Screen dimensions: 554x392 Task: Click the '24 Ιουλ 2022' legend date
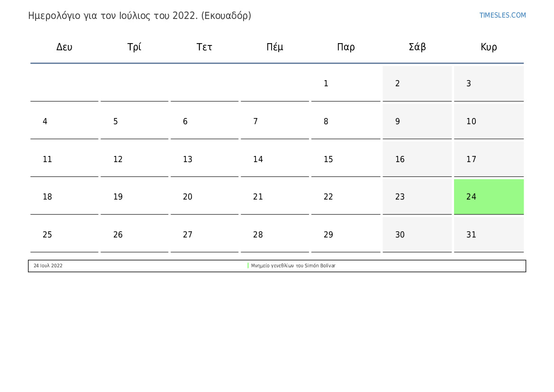tap(48, 265)
